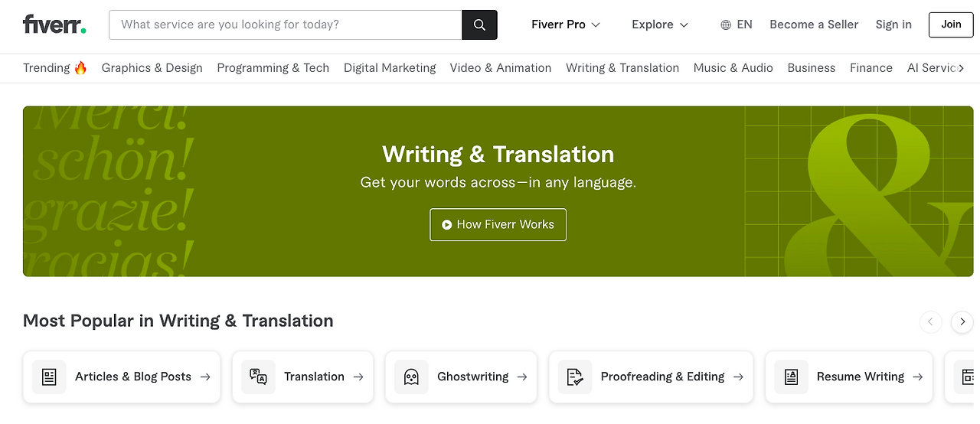980x424 pixels.
Task: Click the Ghostwriting ghost icon
Action: coord(411,377)
